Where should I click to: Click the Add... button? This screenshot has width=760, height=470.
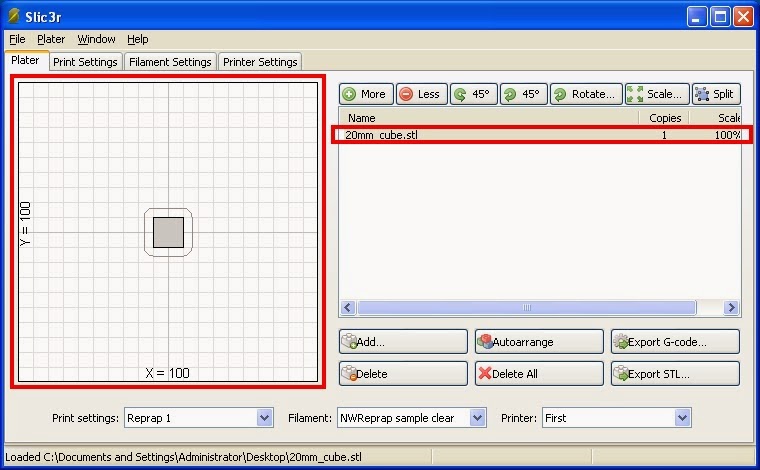point(403,342)
